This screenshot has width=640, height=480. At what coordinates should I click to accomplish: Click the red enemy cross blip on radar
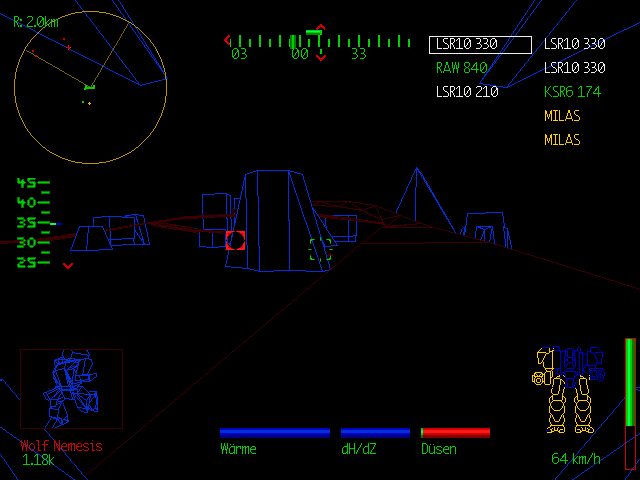click(x=68, y=48)
